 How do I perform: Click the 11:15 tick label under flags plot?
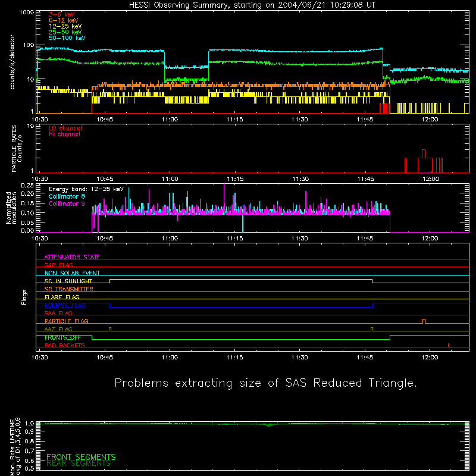tap(234, 358)
